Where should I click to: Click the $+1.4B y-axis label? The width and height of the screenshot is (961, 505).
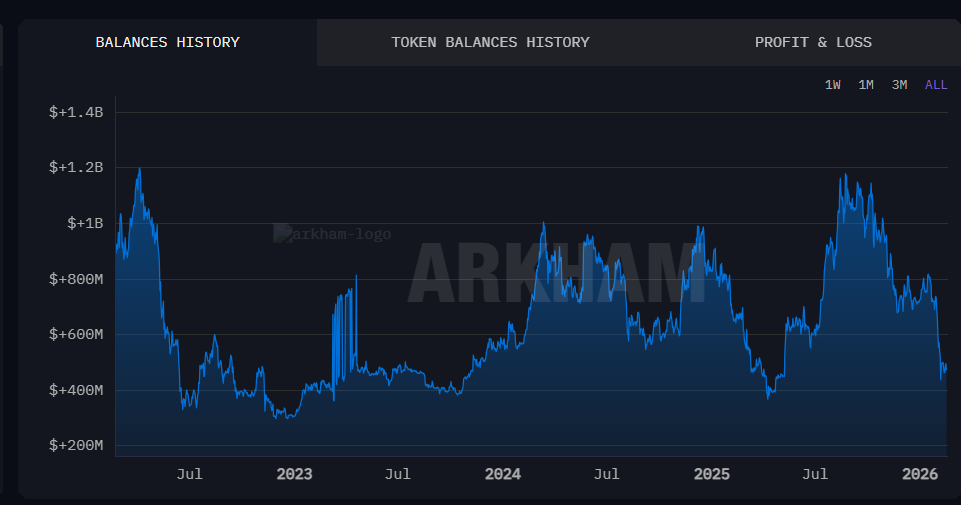(76, 112)
